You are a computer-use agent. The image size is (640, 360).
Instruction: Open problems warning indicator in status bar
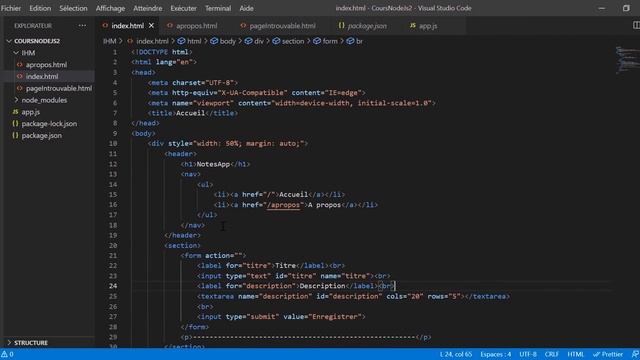[x=7, y=354]
